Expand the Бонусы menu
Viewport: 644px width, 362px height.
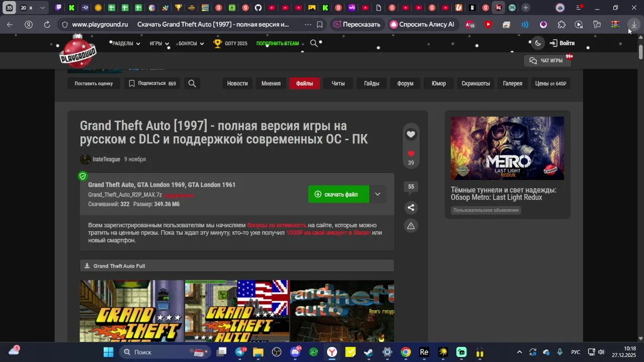tap(191, 44)
